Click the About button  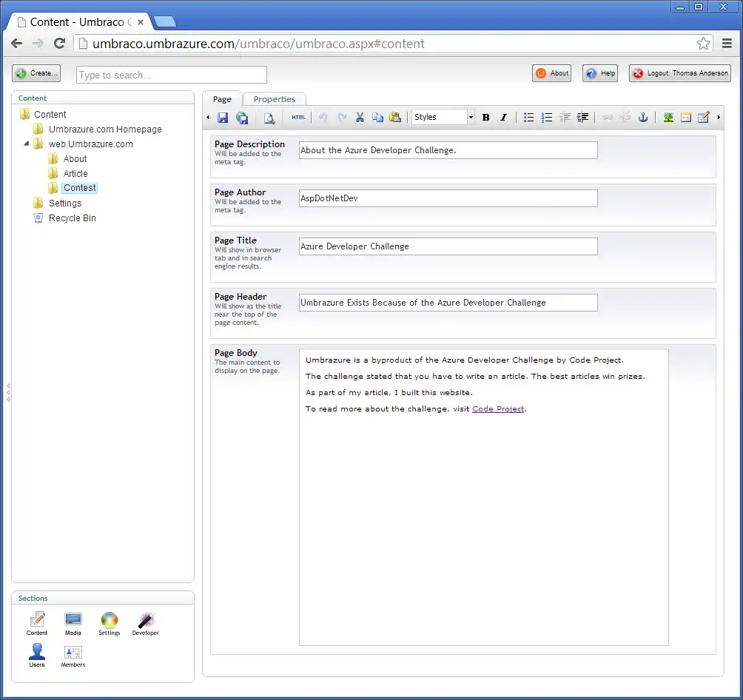pos(551,73)
